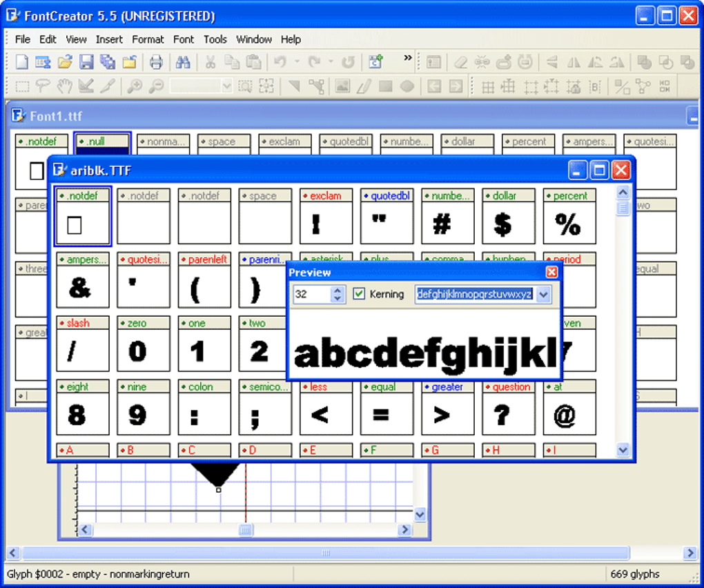Image resolution: width=704 pixels, height=588 pixels.
Task: Expand the toolbar overflow chevron
Action: (x=408, y=57)
